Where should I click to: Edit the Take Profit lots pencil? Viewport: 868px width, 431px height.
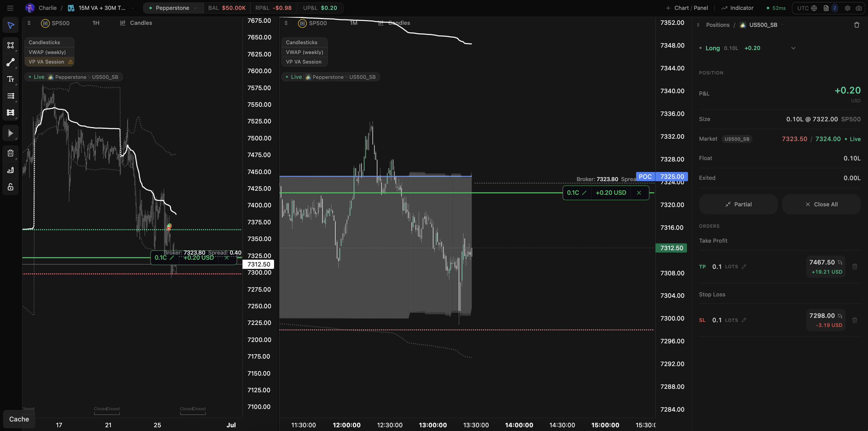tap(744, 267)
